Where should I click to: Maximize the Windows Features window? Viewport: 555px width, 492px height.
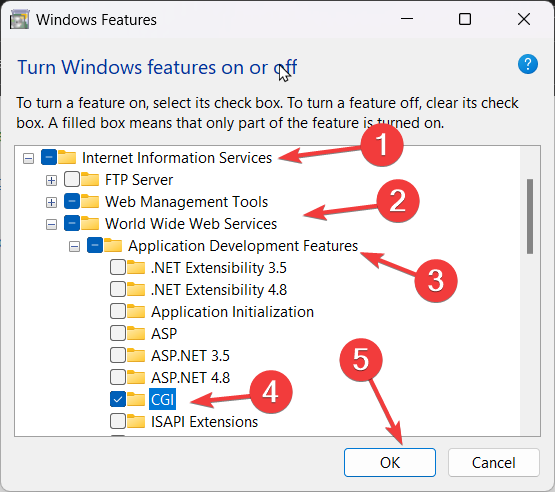pyautogui.click(x=465, y=19)
